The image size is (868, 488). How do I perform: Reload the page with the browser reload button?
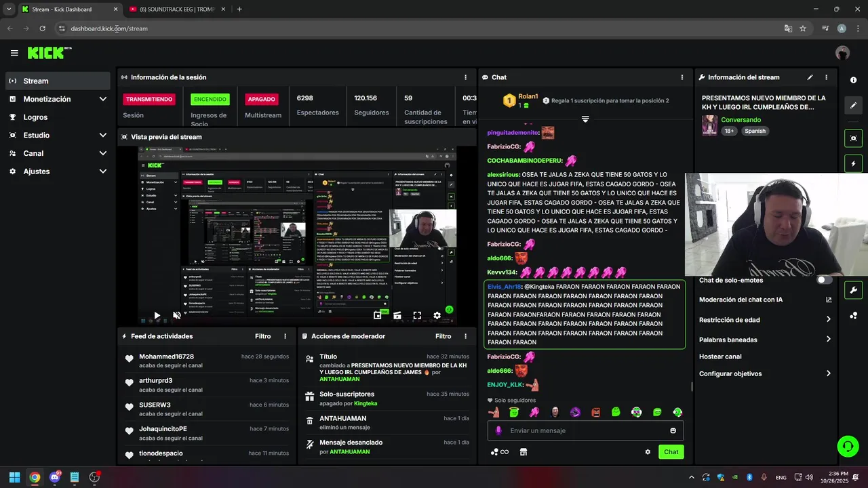coord(42,28)
